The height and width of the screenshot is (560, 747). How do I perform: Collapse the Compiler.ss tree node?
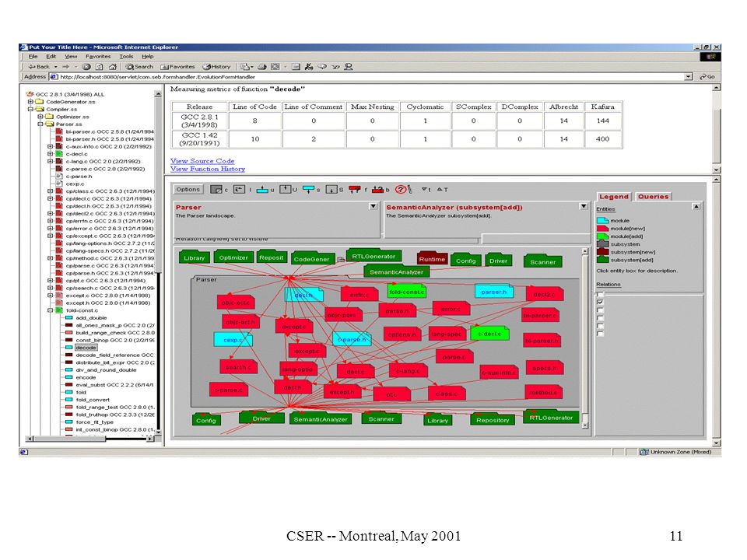pos(30,109)
